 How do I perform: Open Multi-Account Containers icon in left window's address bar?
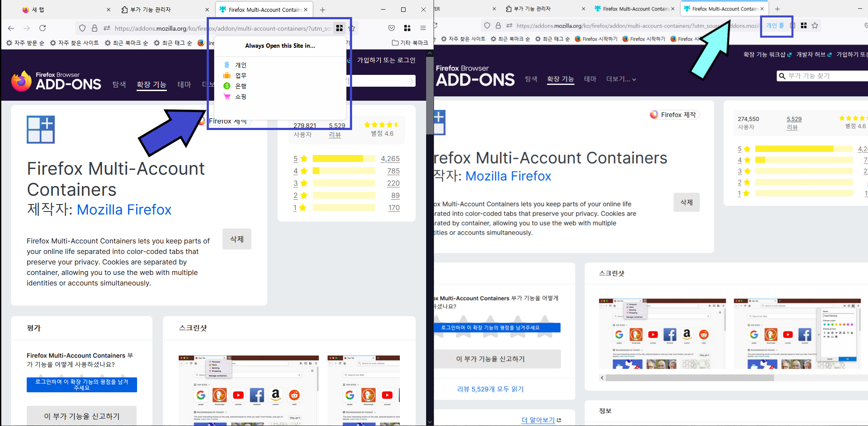(339, 28)
